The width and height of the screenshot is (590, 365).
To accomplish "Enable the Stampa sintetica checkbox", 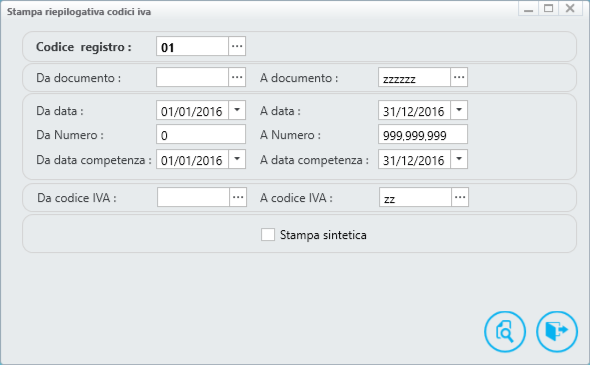I will click(x=268, y=235).
